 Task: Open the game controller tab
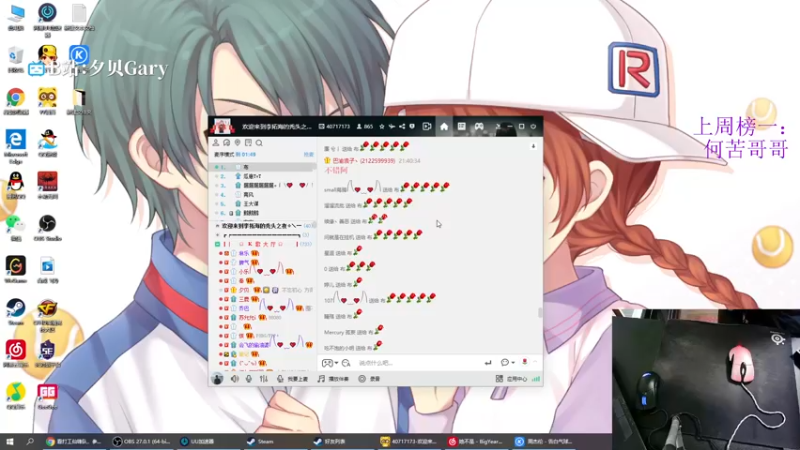coord(479,127)
